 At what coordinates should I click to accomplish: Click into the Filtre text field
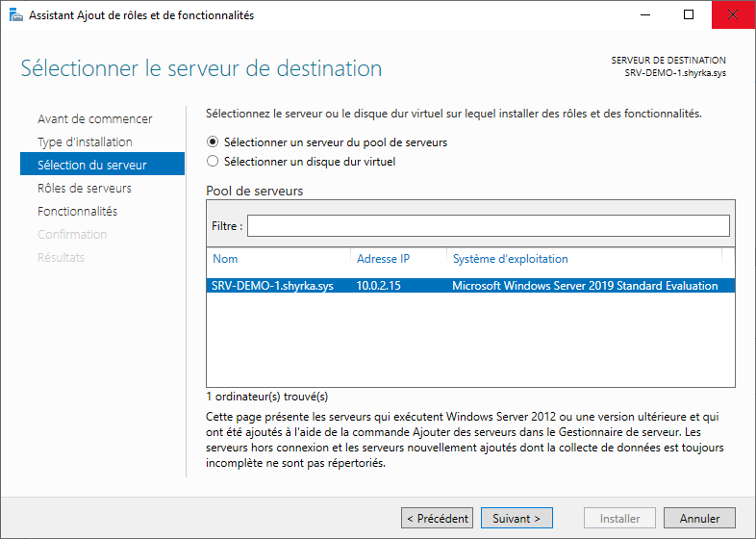pos(488,225)
